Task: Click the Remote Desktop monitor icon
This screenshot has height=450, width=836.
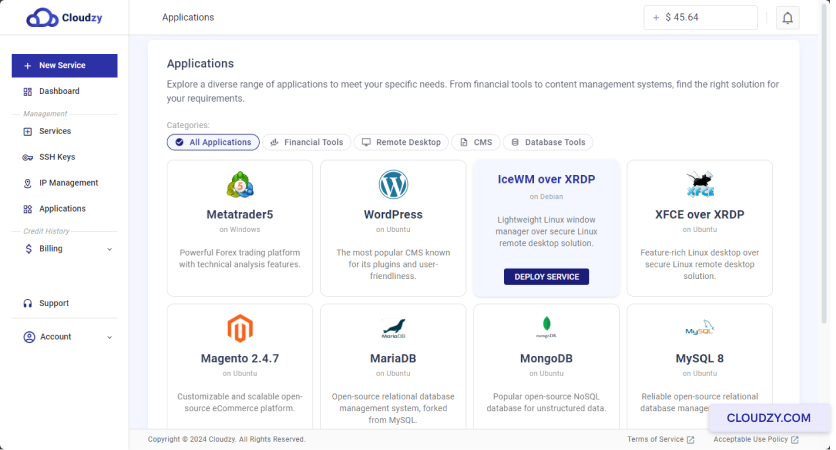Action: tap(366, 142)
